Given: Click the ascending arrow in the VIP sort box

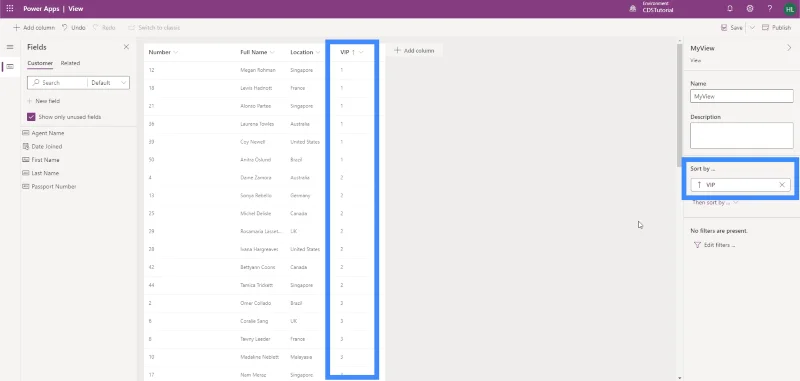Looking at the screenshot, I should coord(699,185).
